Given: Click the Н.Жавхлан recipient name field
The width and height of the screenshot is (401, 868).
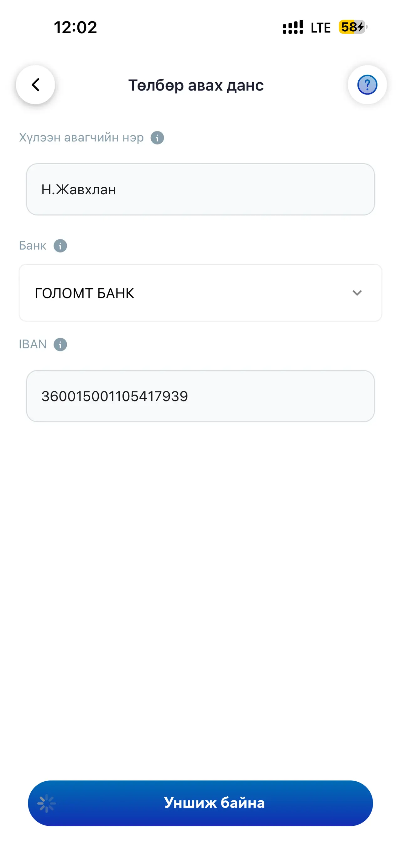Looking at the screenshot, I should (x=200, y=189).
